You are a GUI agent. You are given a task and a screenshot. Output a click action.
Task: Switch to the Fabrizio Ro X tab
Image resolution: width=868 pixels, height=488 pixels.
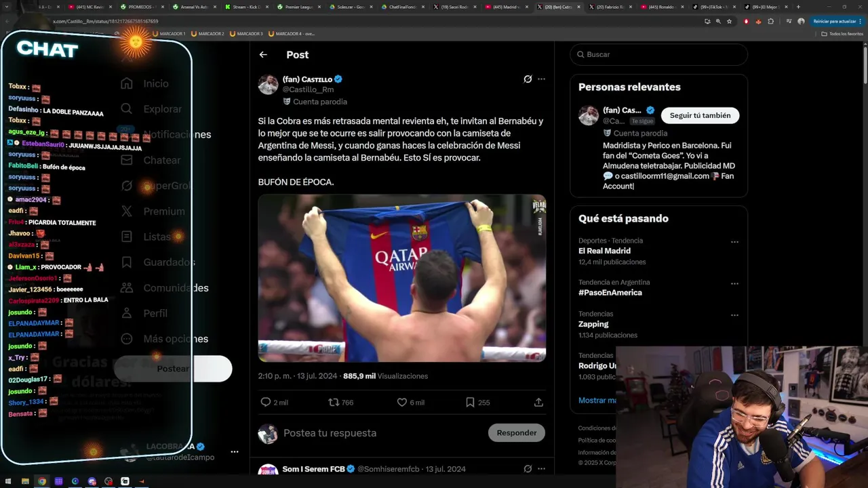(610, 7)
